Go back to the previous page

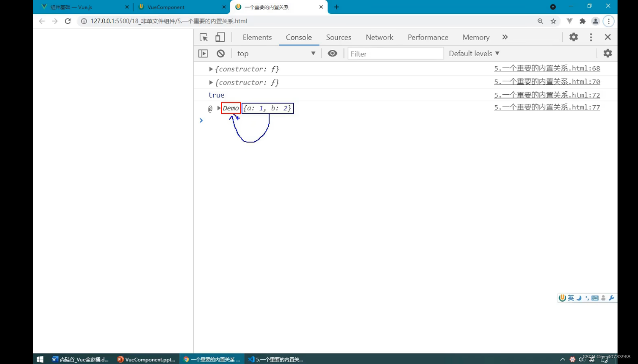42,21
